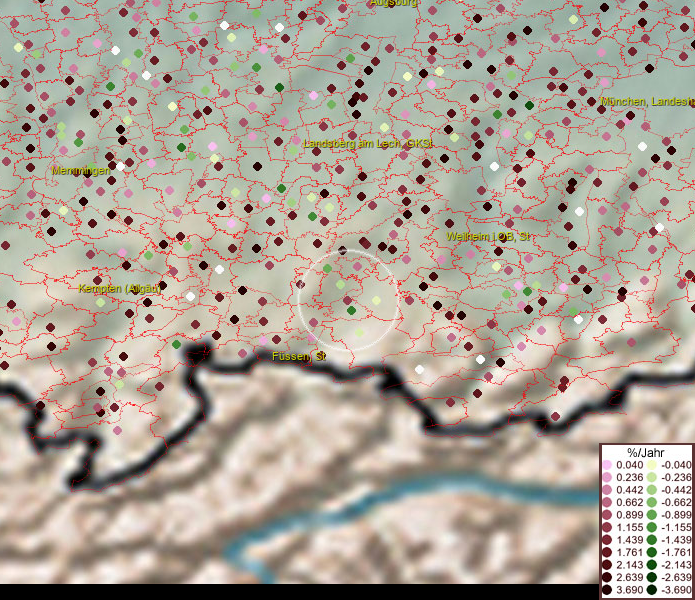Click the -0.899 green legend swatch

pos(652,515)
